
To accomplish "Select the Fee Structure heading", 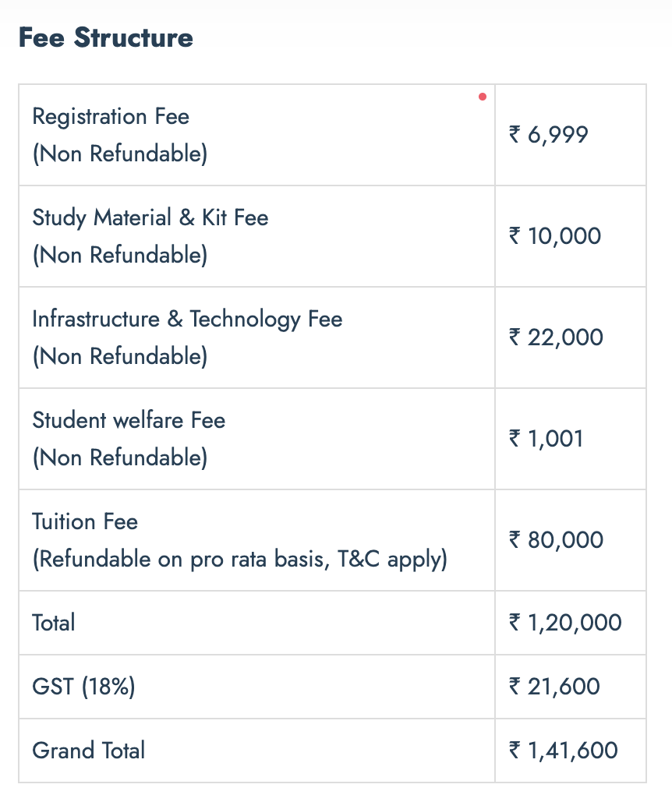I will pos(106,37).
